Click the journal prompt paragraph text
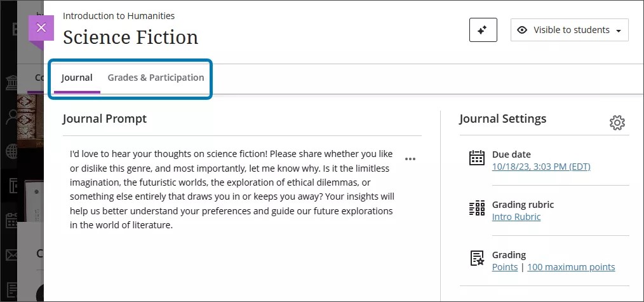 coord(232,189)
